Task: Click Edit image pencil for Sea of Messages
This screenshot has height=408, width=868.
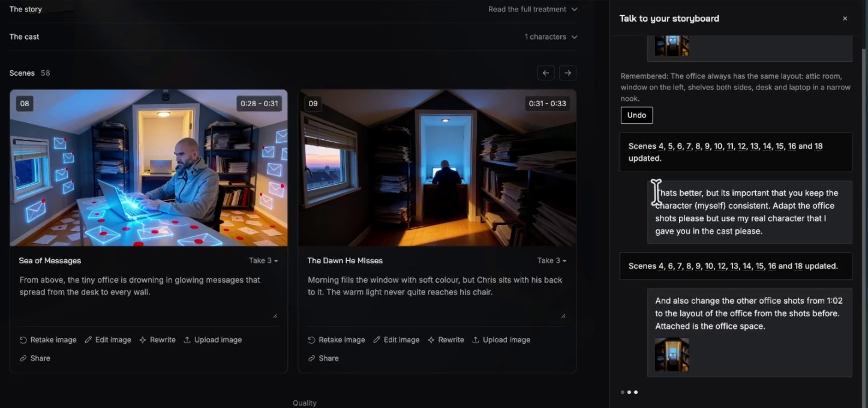Action: coord(88,340)
